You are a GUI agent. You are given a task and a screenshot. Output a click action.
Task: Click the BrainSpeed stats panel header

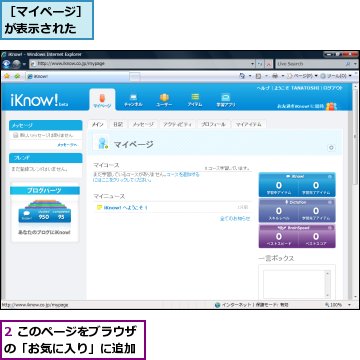coord(297,228)
